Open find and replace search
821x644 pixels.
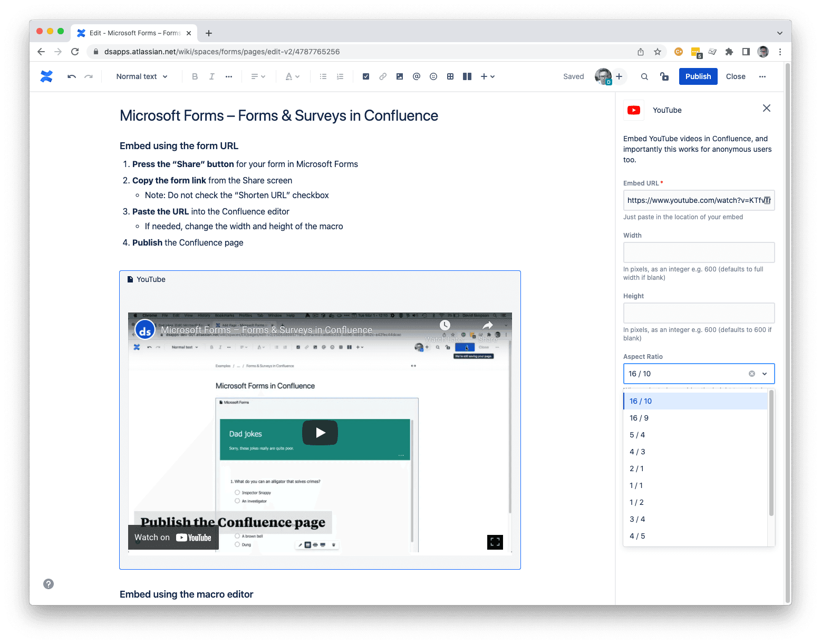[x=644, y=76]
